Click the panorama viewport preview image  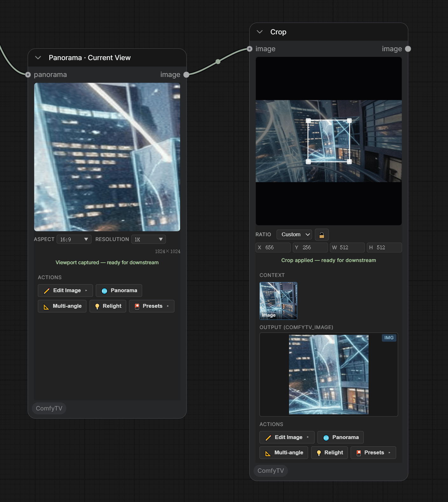pyautogui.click(x=107, y=157)
